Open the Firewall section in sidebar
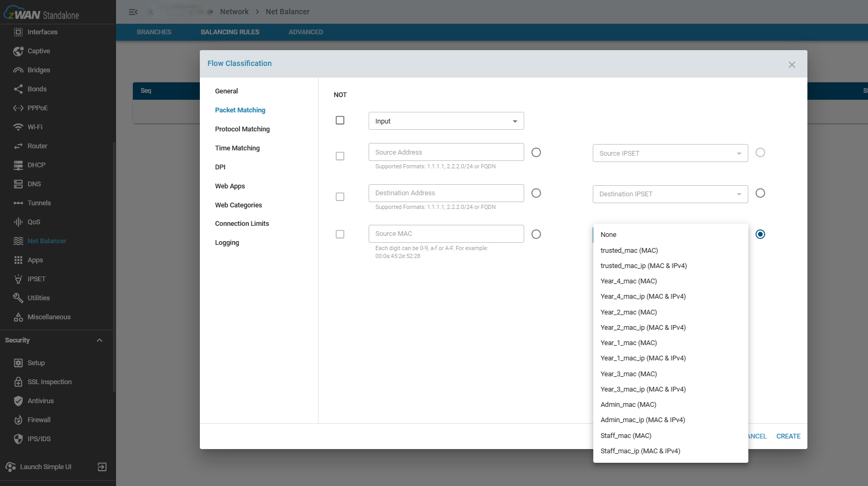This screenshot has width=868, height=486. (x=39, y=420)
